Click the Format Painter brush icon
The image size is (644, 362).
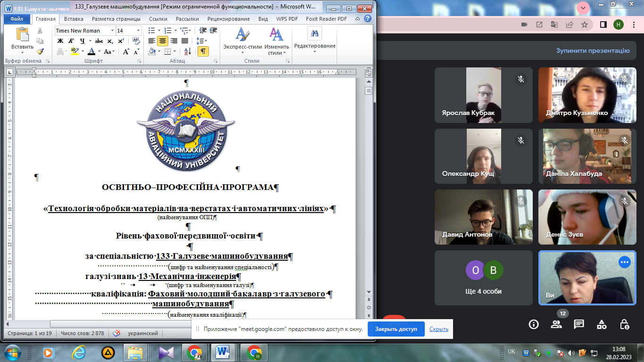pos(40,51)
